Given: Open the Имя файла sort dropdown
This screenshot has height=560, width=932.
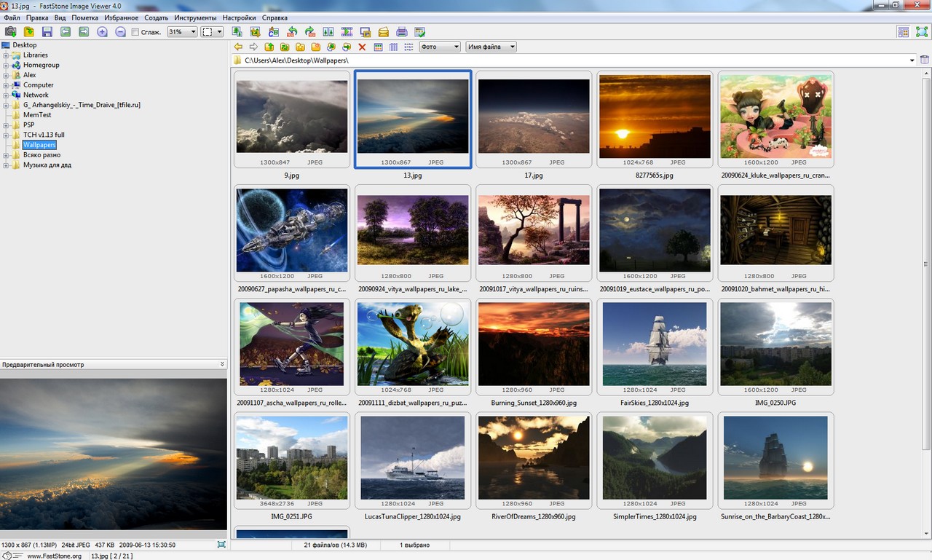Looking at the screenshot, I should tap(491, 47).
